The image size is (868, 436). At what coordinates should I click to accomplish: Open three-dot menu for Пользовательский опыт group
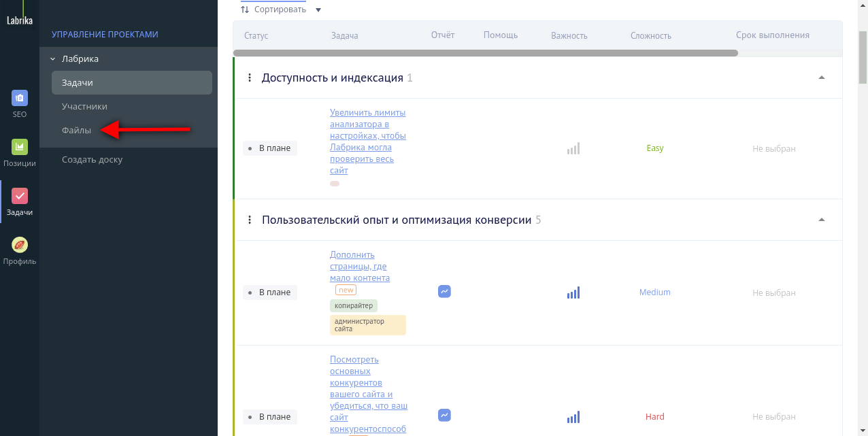[250, 220]
